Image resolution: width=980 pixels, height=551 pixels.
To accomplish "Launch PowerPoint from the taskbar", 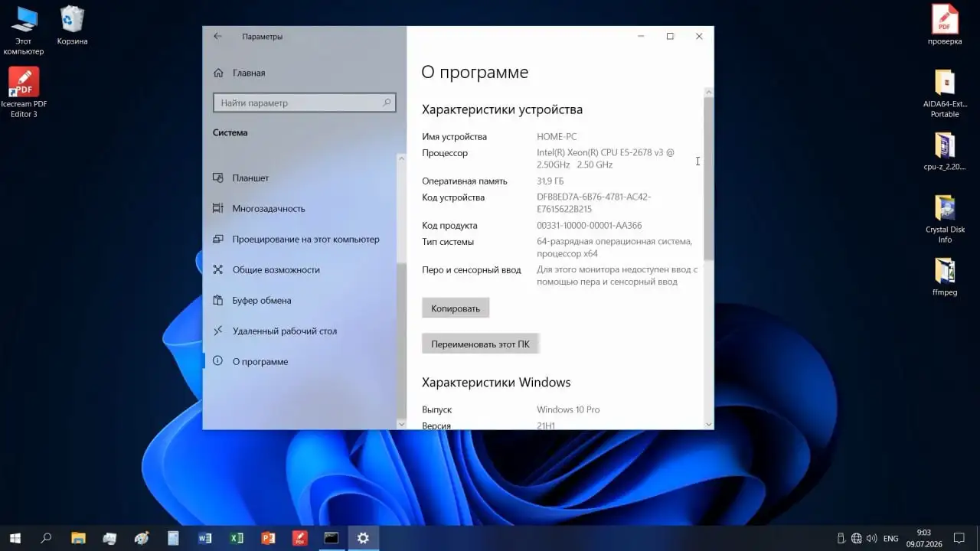I will point(268,538).
